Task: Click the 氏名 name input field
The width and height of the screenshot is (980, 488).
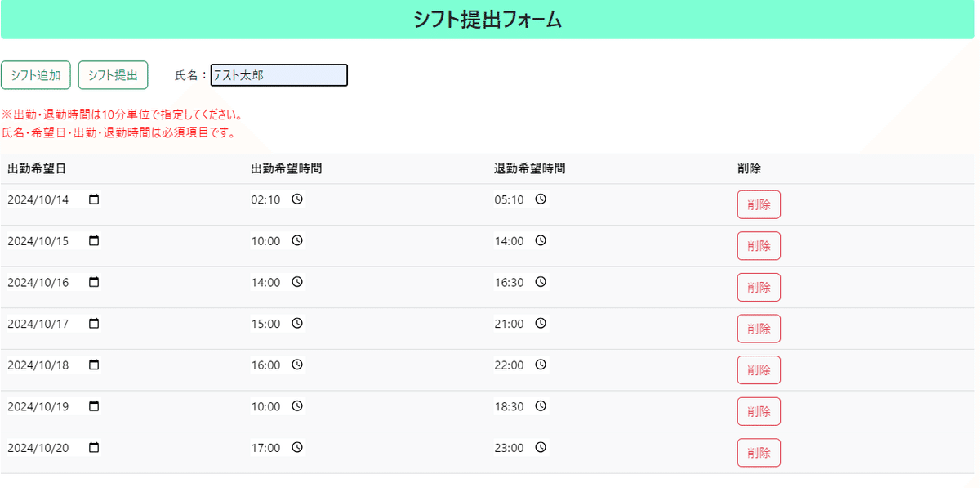Action: (x=279, y=75)
